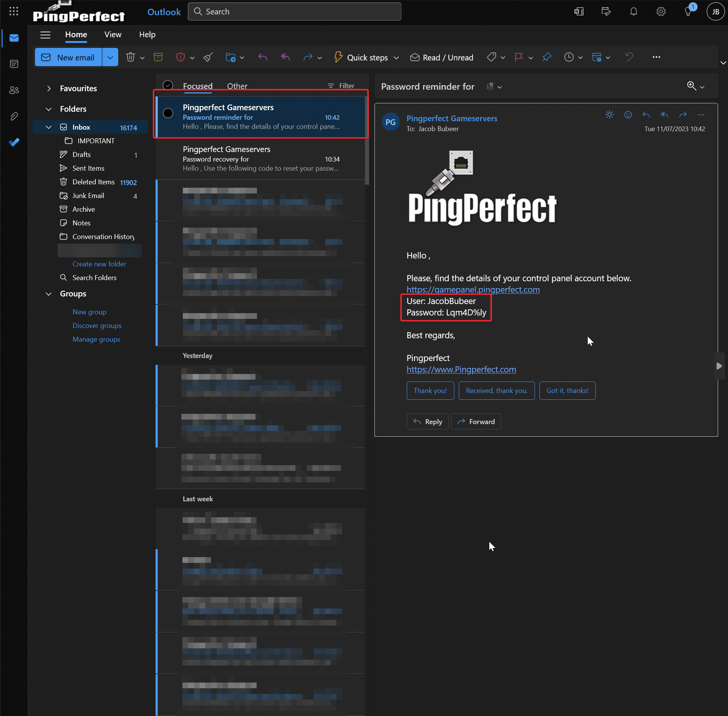
Task: Switch to the Other inbox tab
Action: (x=237, y=86)
